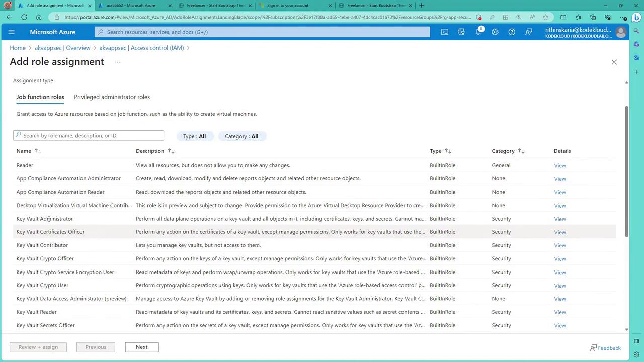The image size is (644, 362).
Task: View details of Key Vault Contributor role
Action: click(560, 245)
